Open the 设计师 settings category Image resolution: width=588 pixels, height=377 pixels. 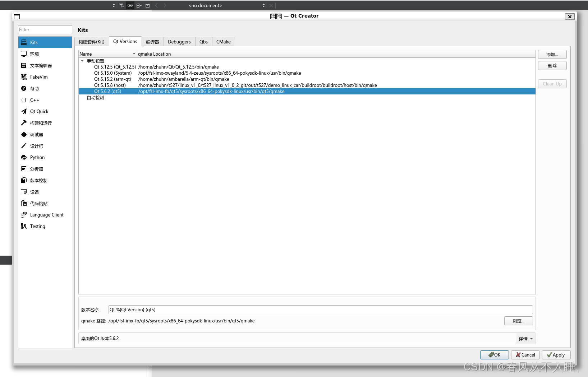pos(45,146)
